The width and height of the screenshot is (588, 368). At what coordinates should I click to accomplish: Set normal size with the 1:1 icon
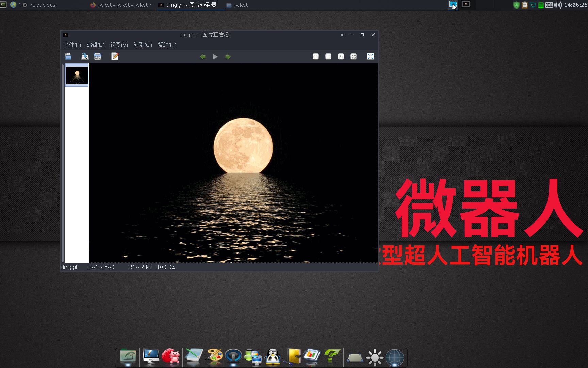(x=341, y=57)
